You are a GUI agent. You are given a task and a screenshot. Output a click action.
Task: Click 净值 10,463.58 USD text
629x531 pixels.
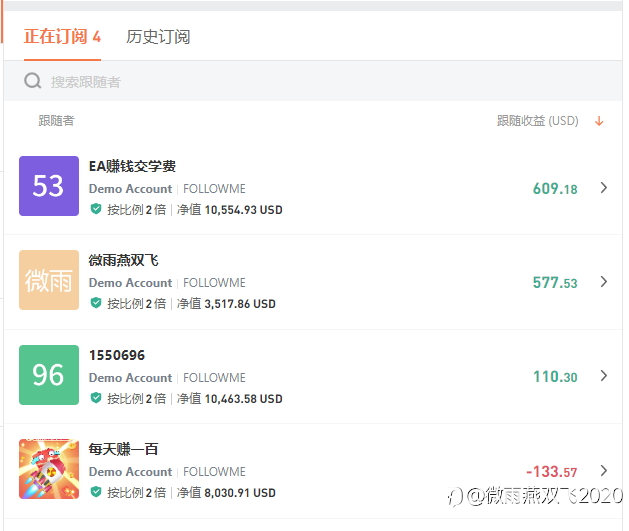click(x=229, y=399)
